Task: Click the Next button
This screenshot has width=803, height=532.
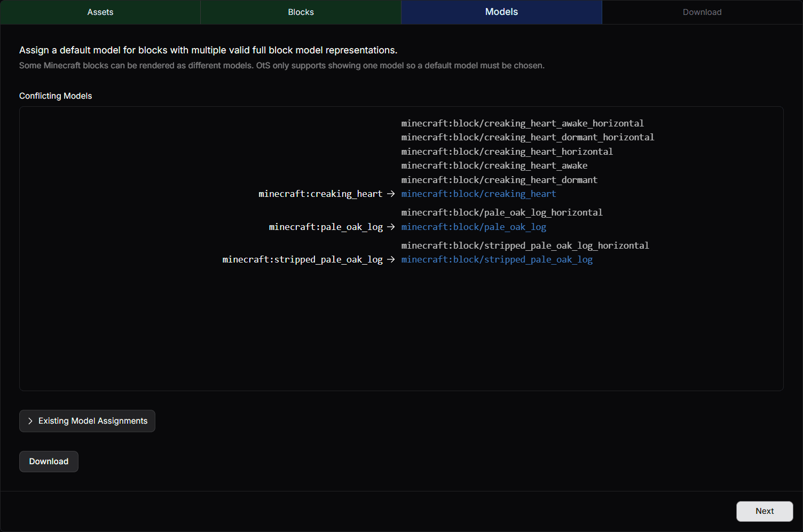Action: tap(765, 511)
